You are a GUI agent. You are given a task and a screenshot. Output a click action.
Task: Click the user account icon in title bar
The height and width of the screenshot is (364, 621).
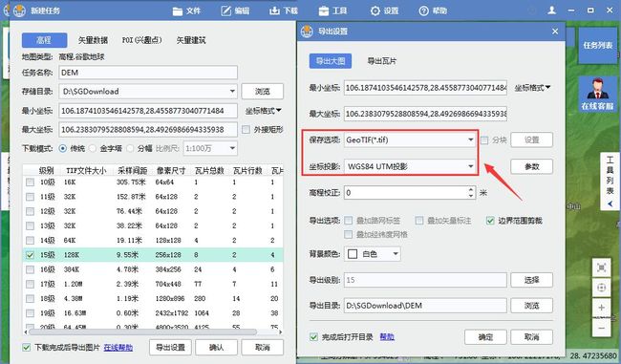552,11
